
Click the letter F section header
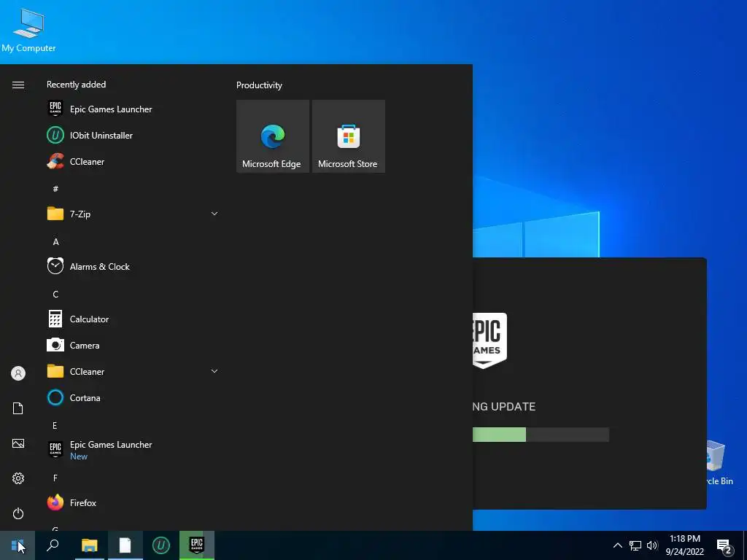55,478
